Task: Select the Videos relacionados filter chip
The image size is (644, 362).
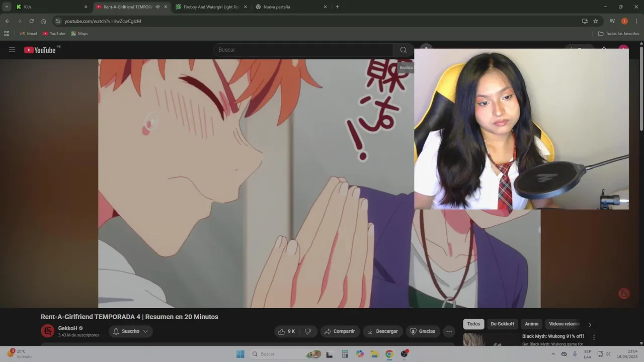Action: (564, 324)
